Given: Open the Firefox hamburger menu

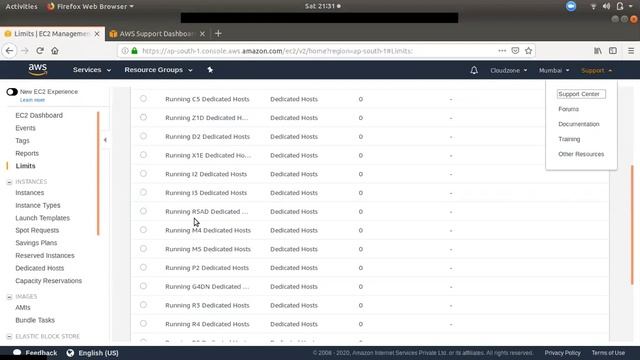Looking at the screenshot, I should click(x=631, y=51).
